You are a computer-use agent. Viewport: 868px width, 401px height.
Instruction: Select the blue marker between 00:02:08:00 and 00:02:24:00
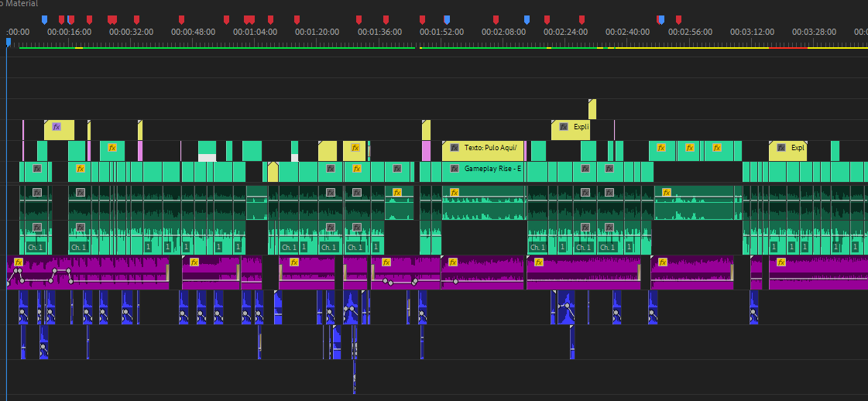(x=527, y=20)
